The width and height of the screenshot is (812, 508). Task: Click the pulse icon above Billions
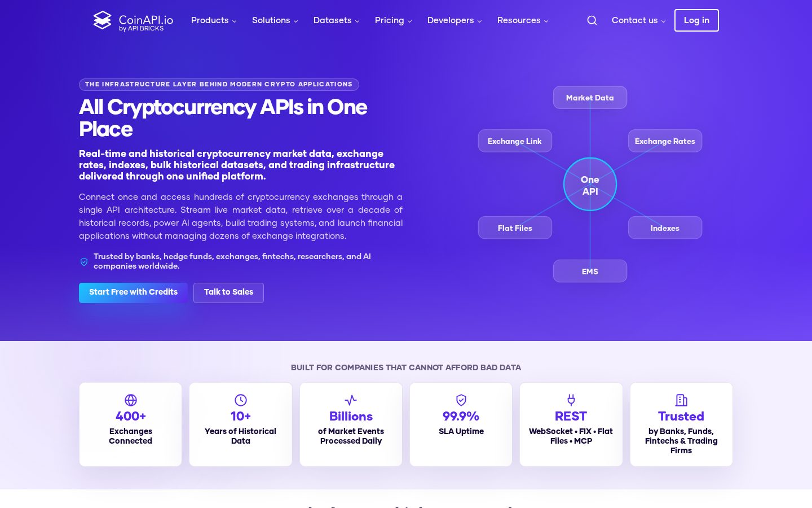tap(351, 400)
